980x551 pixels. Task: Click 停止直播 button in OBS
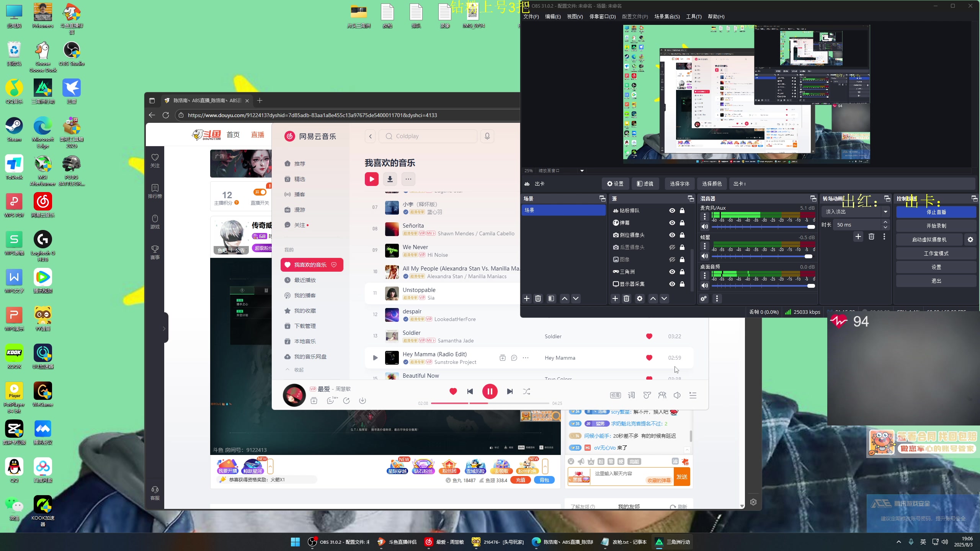click(x=936, y=212)
